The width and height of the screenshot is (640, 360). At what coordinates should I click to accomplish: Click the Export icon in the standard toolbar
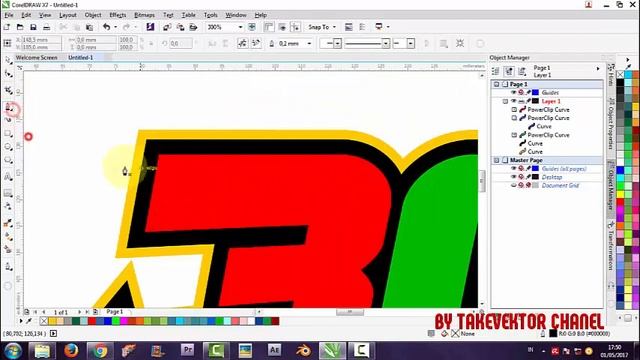click(180, 27)
